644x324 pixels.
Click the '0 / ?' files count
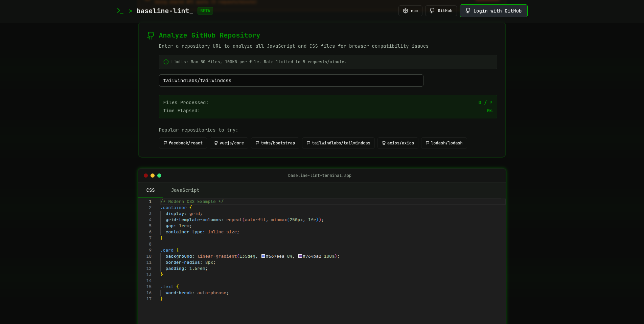point(485,102)
